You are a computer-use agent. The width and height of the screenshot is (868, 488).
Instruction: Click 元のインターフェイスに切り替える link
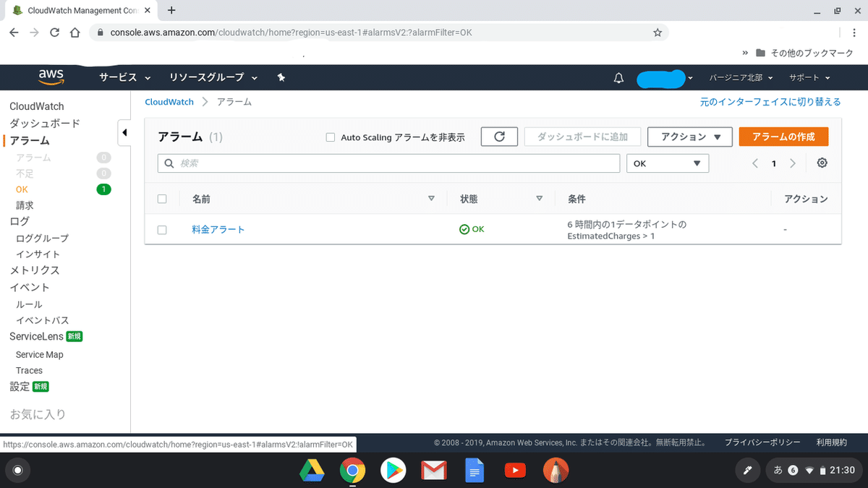[770, 102]
